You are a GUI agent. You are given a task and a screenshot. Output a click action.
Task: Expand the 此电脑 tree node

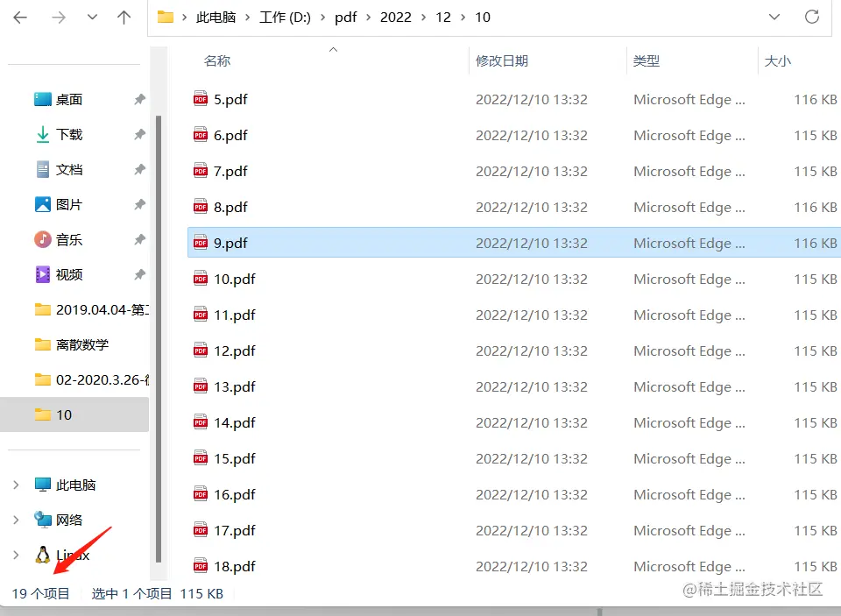16,485
